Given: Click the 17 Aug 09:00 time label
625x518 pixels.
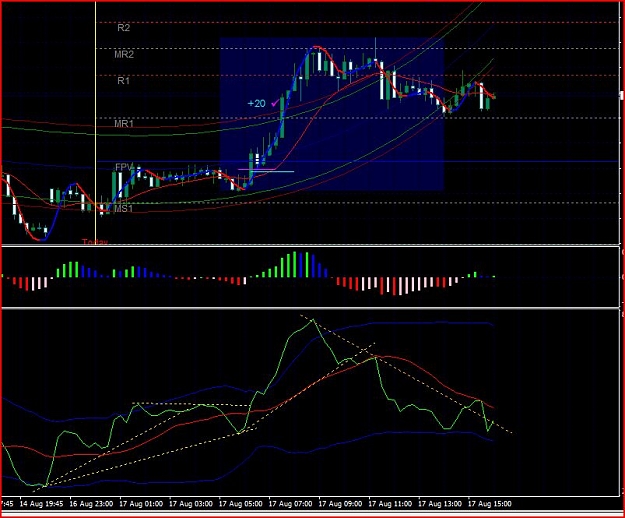Looking at the screenshot, I should click(x=340, y=504).
